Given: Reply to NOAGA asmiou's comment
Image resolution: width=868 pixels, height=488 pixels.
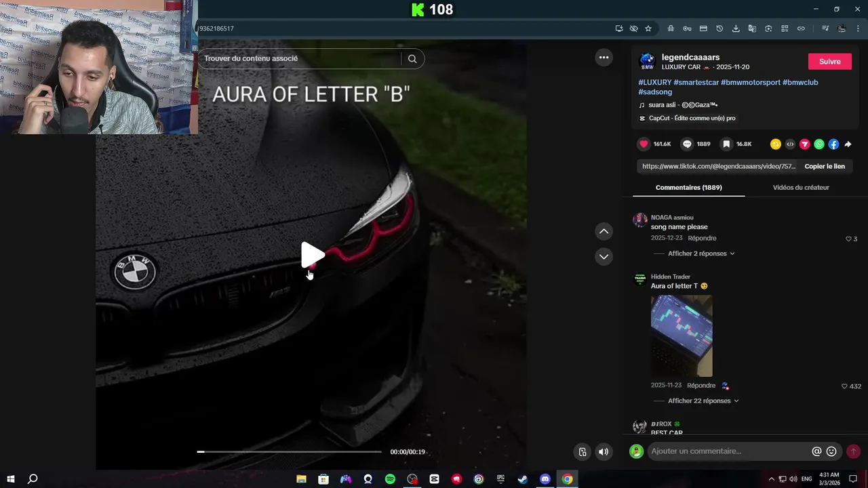Looking at the screenshot, I should tap(702, 238).
